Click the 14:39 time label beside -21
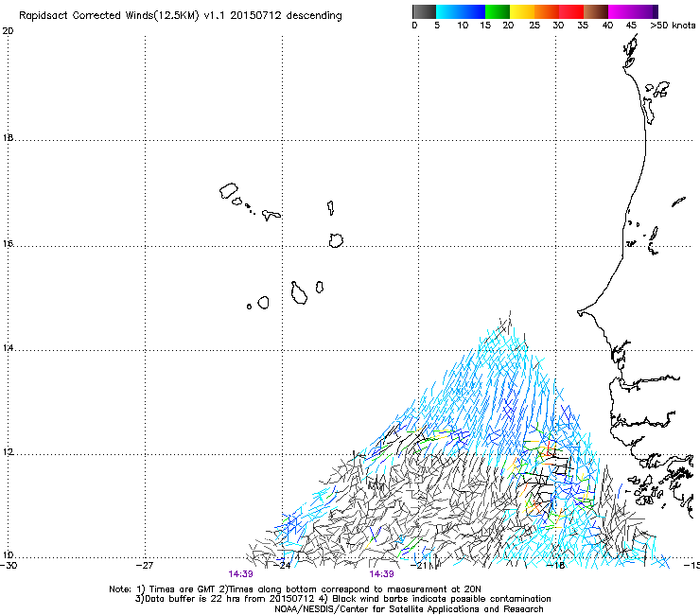Viewport: 700px width, 615px height. [x=382, y=574]
